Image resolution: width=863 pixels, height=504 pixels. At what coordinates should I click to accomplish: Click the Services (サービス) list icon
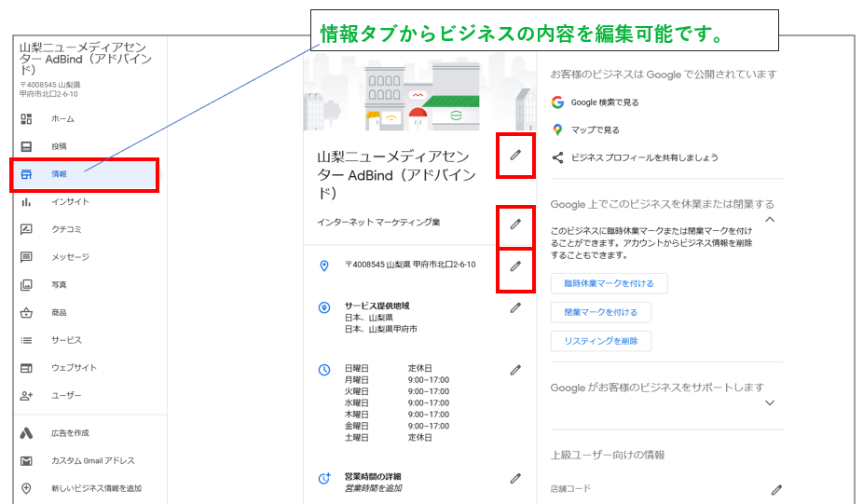[x=26, y=340]
